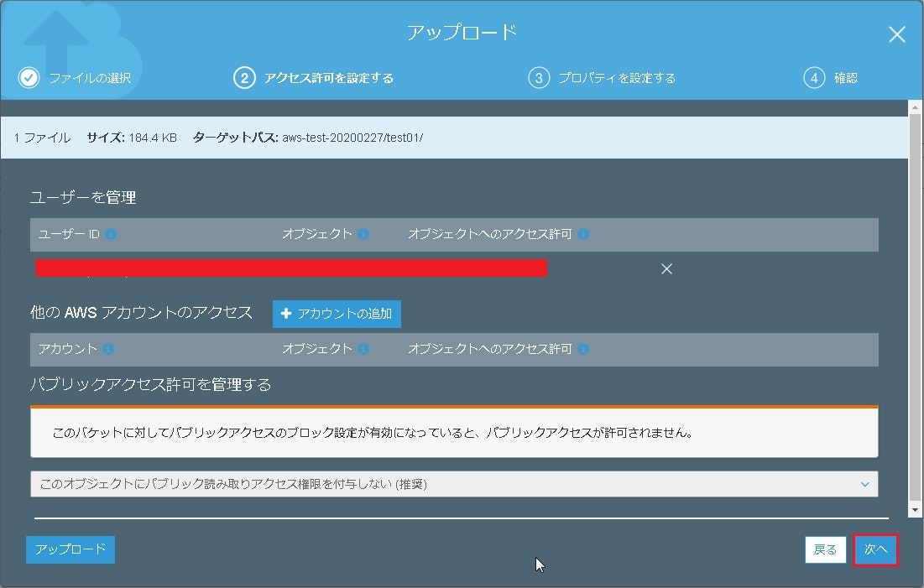Click パブリックアクセス許可を管理する heading

click(151, 385)
